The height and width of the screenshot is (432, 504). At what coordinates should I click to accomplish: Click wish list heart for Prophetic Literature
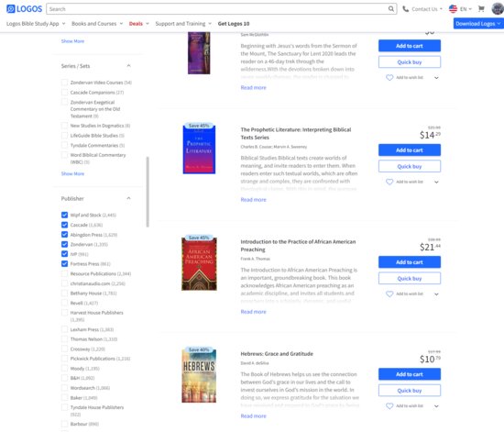389,182
